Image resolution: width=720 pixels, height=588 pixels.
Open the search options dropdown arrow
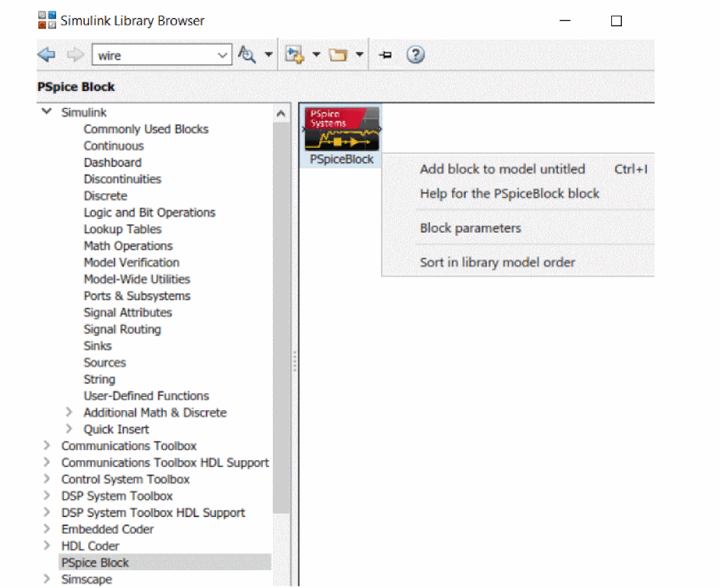point(269,55)
